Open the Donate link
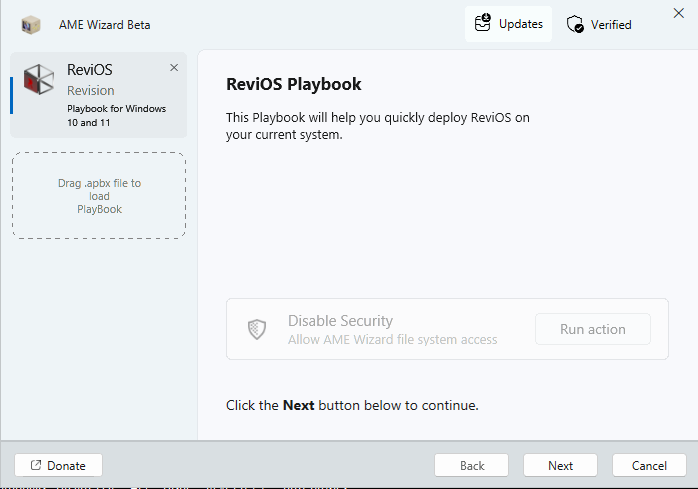Viewport: 698px width, 489px height. point(58,466)
